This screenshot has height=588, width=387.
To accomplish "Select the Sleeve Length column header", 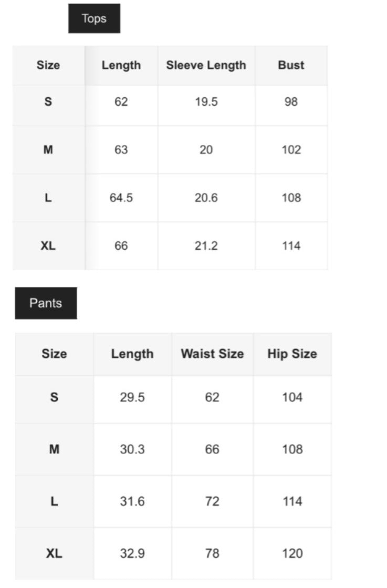I will pos(206,65).
